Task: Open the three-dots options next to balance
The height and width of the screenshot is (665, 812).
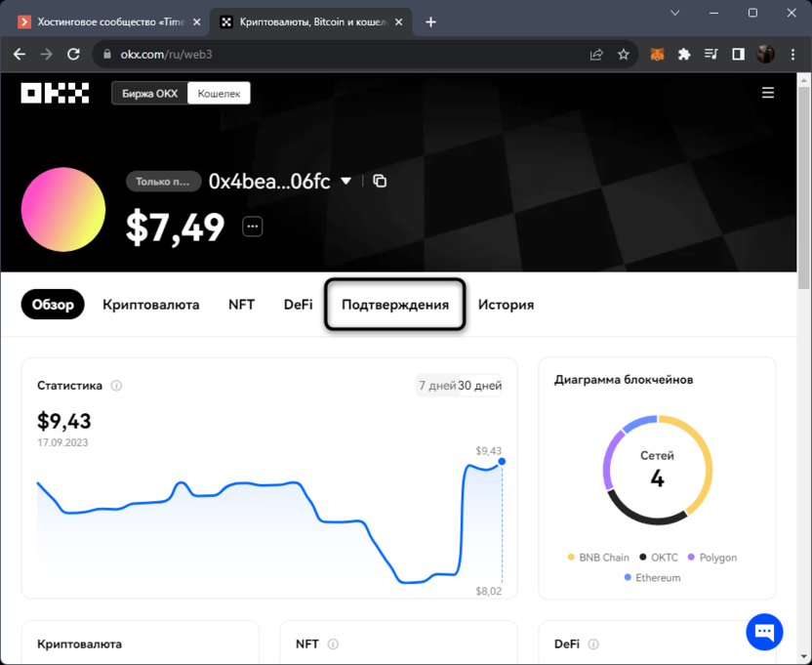Action: (x=252, y=227)
